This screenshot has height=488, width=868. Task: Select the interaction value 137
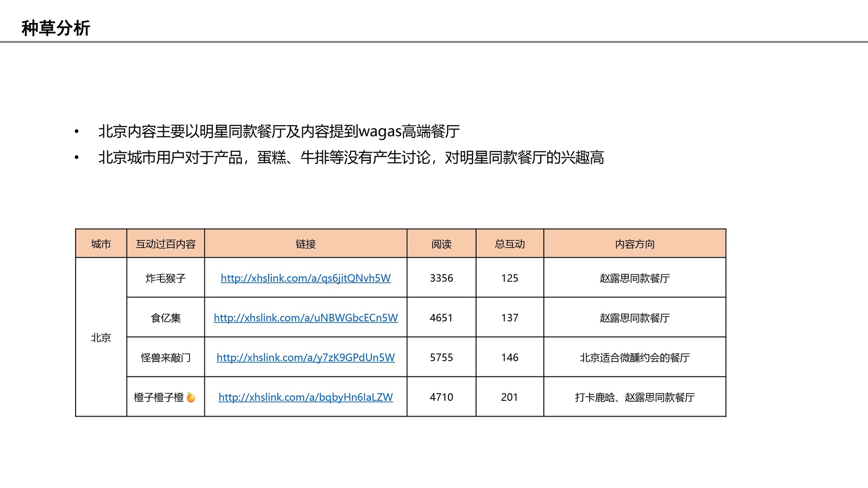click(x=509, y=318)
